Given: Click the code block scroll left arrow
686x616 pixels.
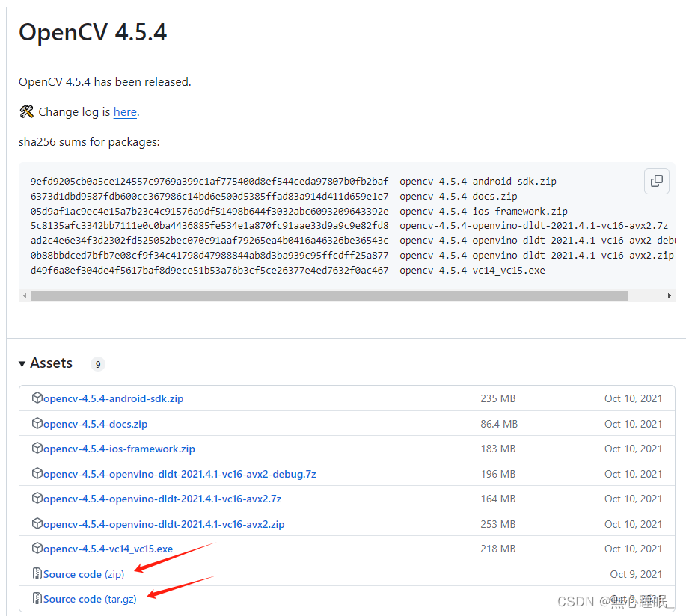Looking at the screenshot, I should [x=25, y=296].
